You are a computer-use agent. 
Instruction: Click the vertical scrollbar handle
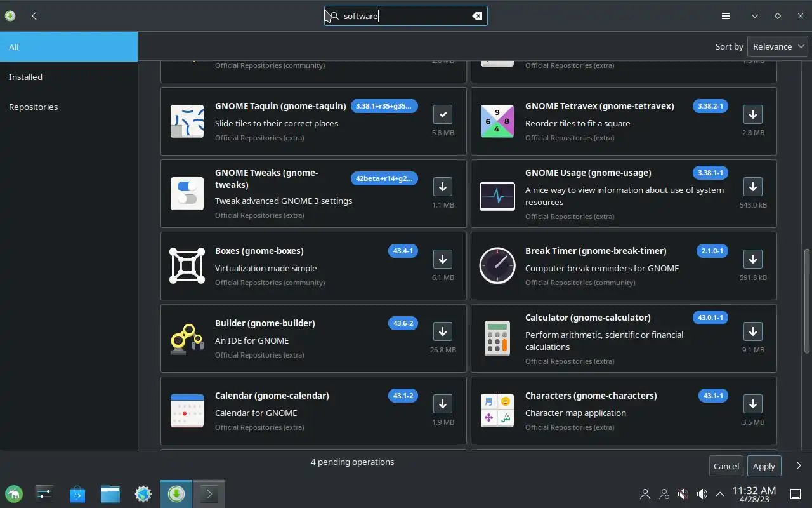[807, 301]
